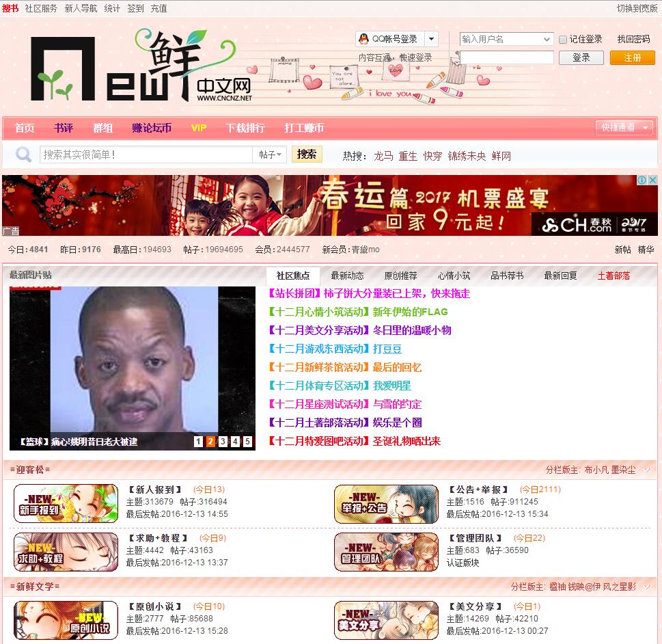Screen dimensions: 662x644
Task: Open the 社区服务 top link
Action: tap(41, 8)
